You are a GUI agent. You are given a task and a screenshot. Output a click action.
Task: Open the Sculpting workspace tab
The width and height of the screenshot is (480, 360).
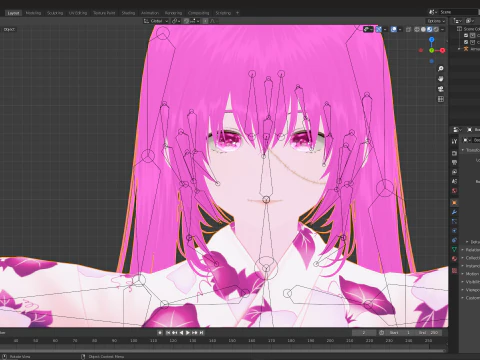55,13
